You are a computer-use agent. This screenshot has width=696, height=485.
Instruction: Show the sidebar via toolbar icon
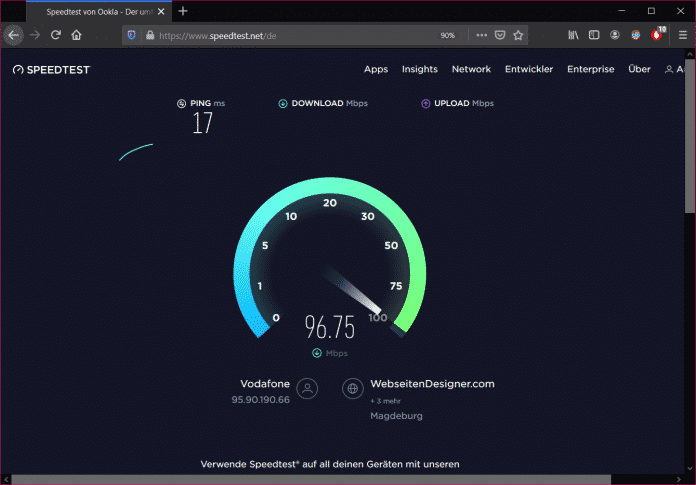point(594,35)
